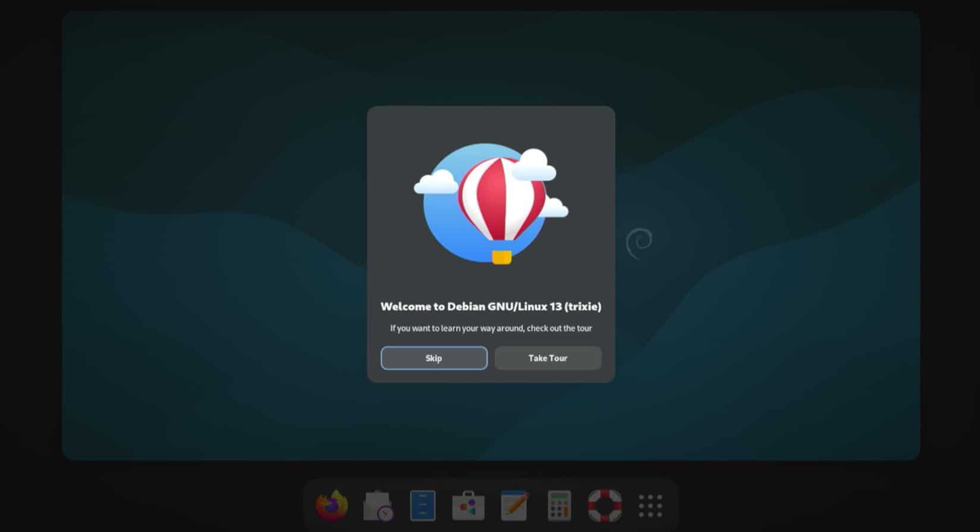Screen dimensions: 980x532
Task: Launch Firefox from the dock
Action: (x=331, y=506)
